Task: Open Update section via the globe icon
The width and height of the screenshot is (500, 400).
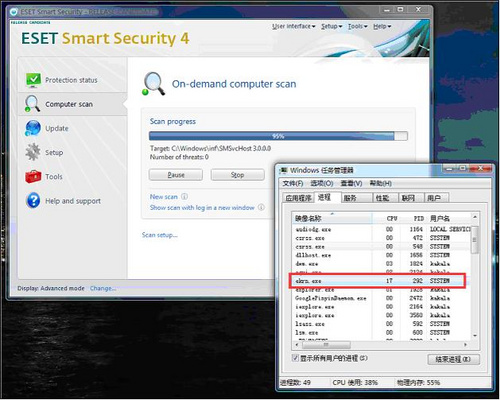Action: pyautogui.click(x=33, y=128)
